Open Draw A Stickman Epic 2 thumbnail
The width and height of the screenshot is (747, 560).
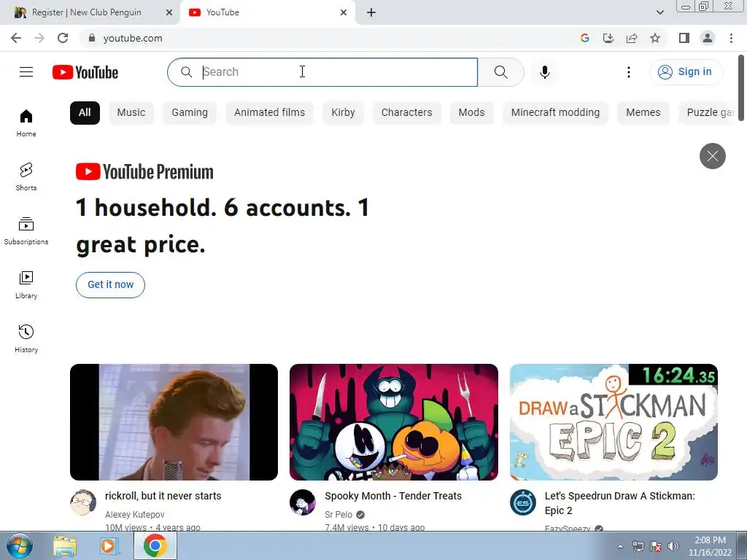(614, 422)
